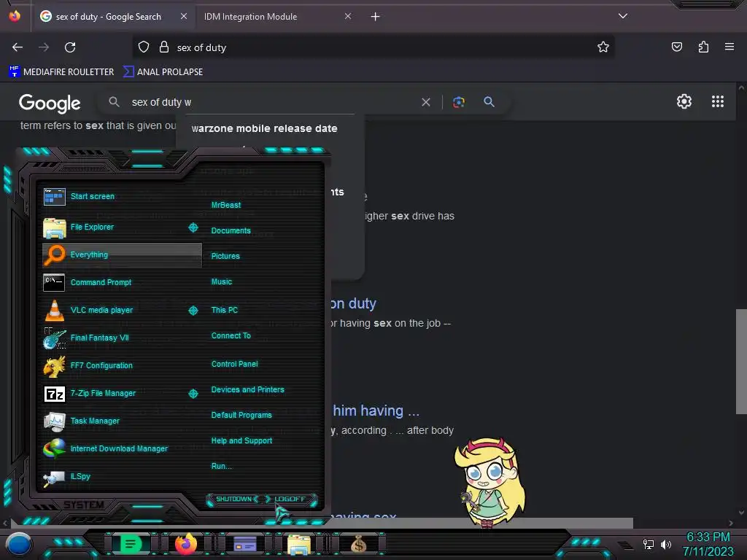Launch Internet Download Manager
Viewport: 747px width, 560px height.
pyautogui.click(x=122, y=448)
